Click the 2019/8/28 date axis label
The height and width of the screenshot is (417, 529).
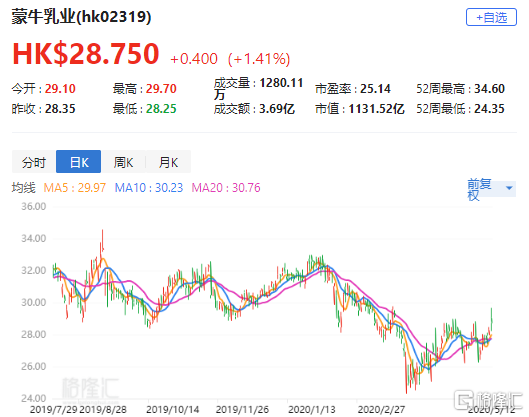103,410
